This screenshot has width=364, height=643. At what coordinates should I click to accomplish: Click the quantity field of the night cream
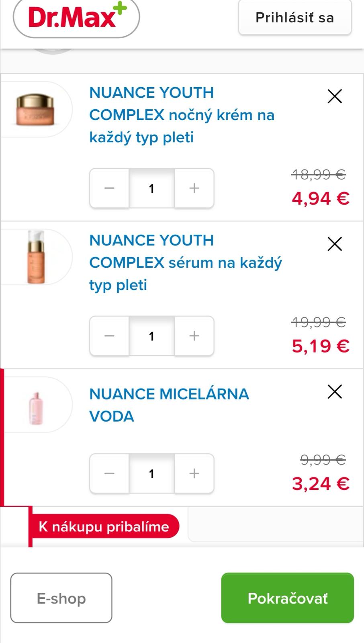point(151,188)
